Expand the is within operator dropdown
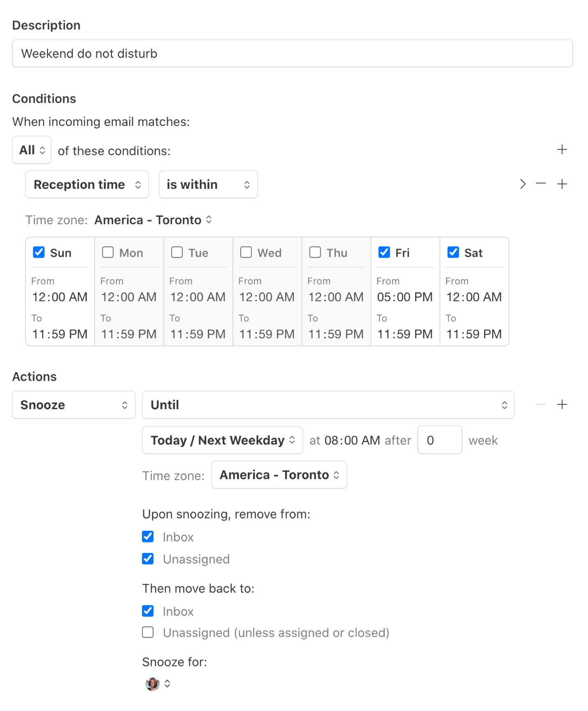Viewport: 588px width, 711px height. 208,184
